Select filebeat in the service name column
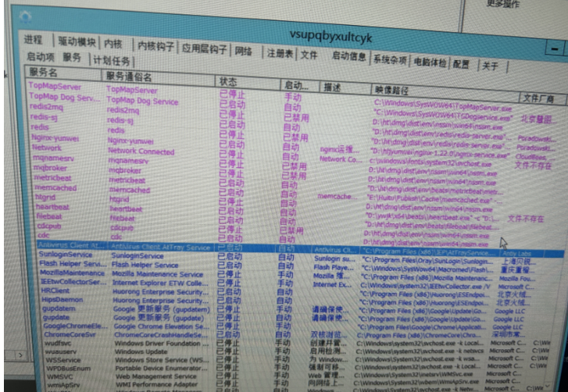 49,216
